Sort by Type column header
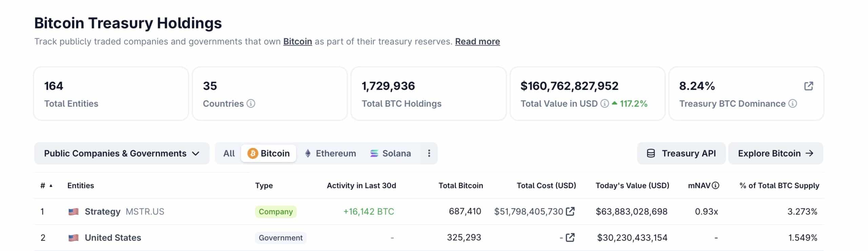The width and height of the screenshot is (868, 251). tap(264, 185)
